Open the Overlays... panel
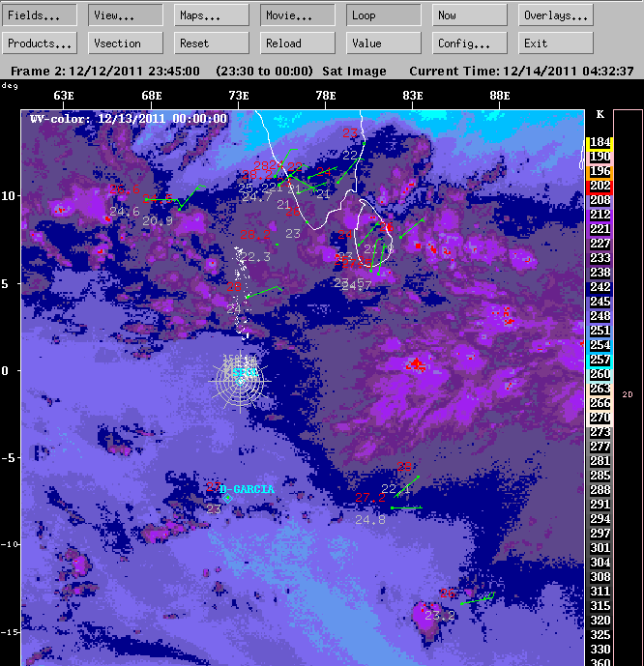The height and width of the screenshot is (666, 644). click(556, 15)
